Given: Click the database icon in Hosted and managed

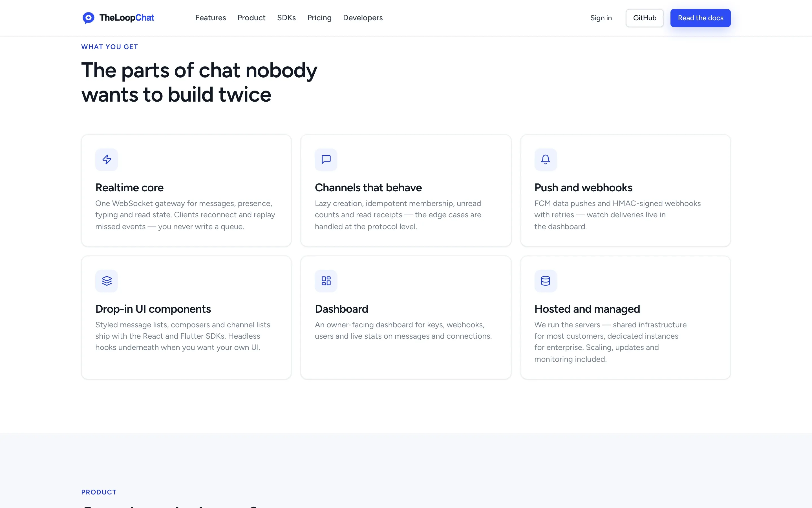Looking at the screenshot, I should coord(546,281).
